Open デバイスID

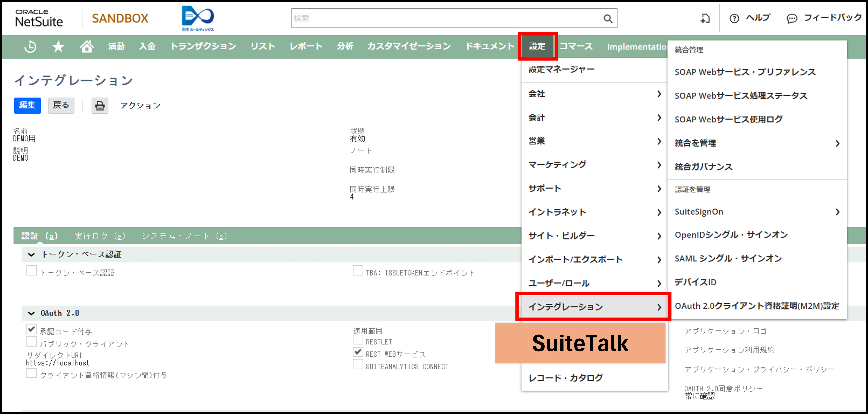[x=695, y=282]
